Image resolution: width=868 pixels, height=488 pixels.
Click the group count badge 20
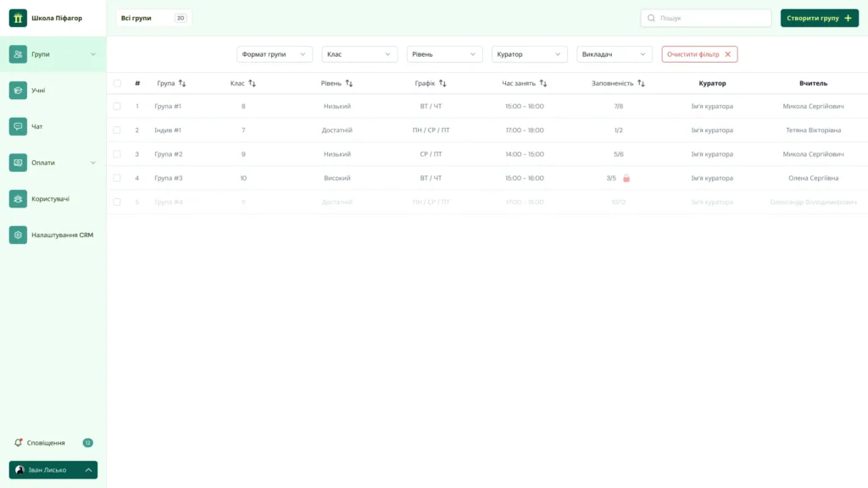click(181, 19)
